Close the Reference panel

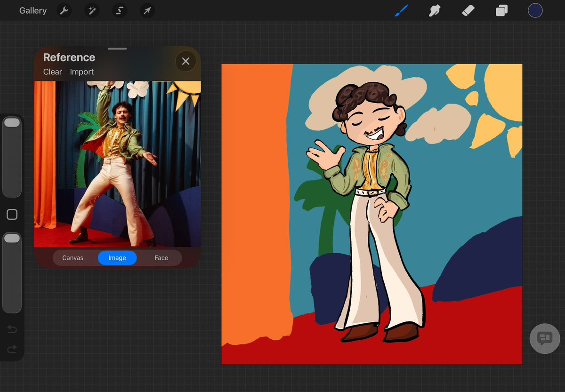[186, 61]
